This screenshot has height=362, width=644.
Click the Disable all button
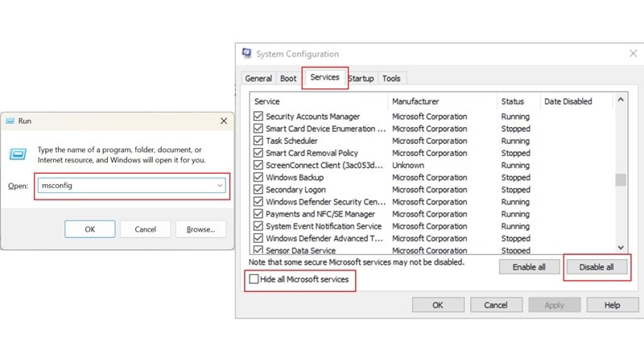tap(597, 267)
